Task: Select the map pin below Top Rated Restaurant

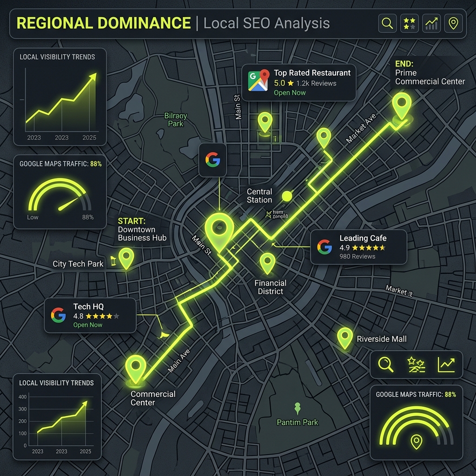Action: coord(265,123)
